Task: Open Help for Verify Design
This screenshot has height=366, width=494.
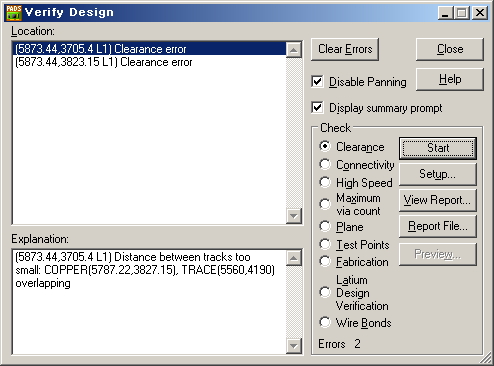Action: 450,79
